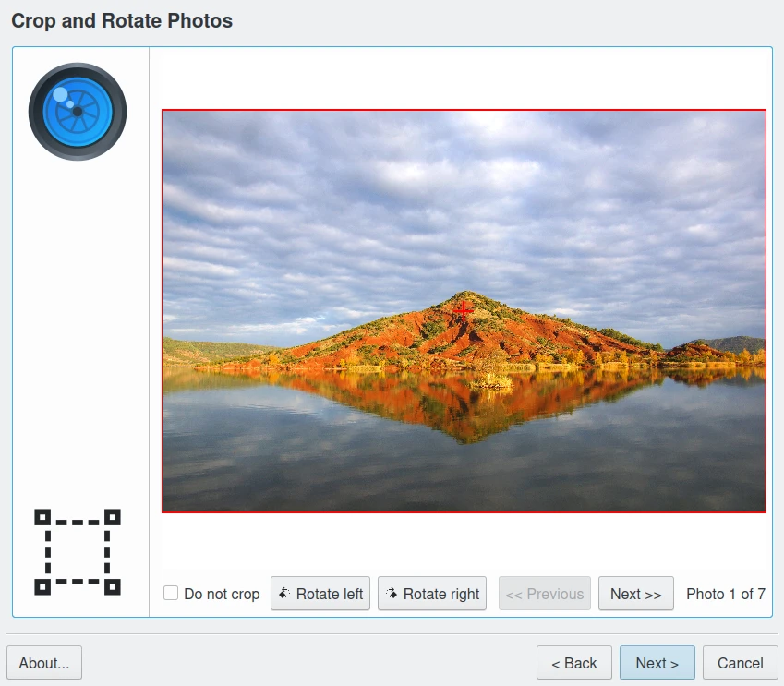The height and width of the screenshot is (686, 784).
Task: Click the clockwise arrow icon on Rotate right
Action: [x=392, y=594]
